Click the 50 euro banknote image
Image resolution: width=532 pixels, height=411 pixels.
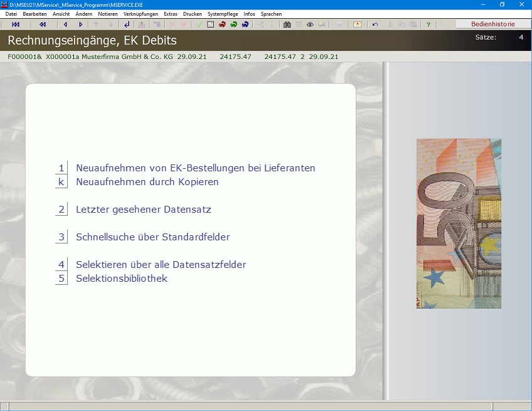459,223
